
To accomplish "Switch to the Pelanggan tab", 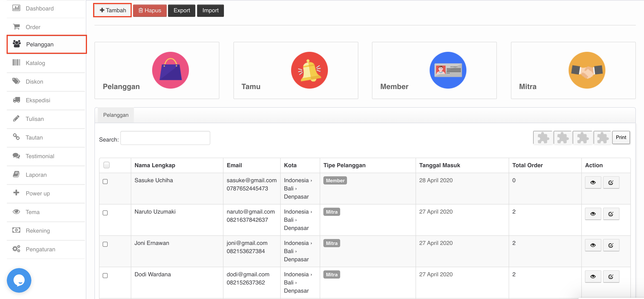I will click(x=116, y=115).
